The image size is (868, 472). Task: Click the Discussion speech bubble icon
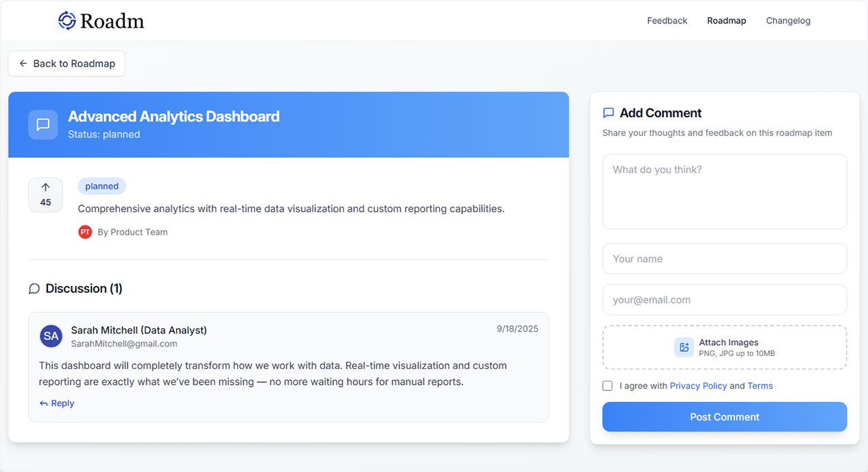pyautogui.click(x=34, y=288)
